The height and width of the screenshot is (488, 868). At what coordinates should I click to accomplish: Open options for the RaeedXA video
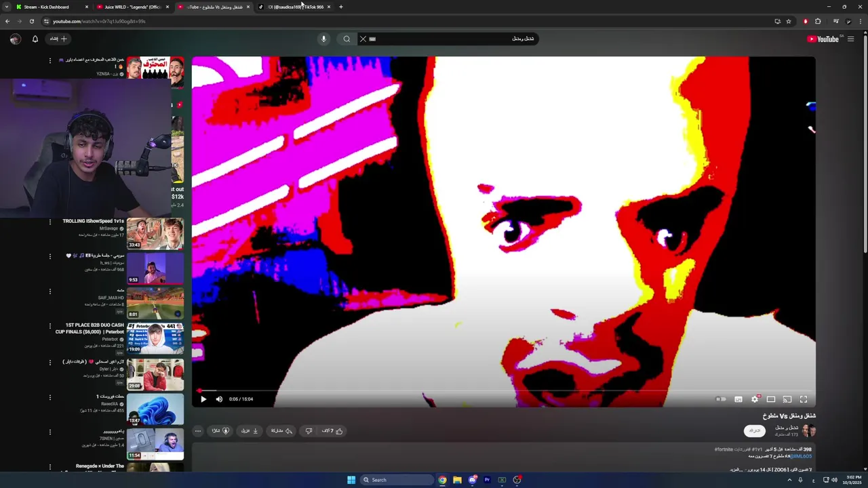coord(50,397)
